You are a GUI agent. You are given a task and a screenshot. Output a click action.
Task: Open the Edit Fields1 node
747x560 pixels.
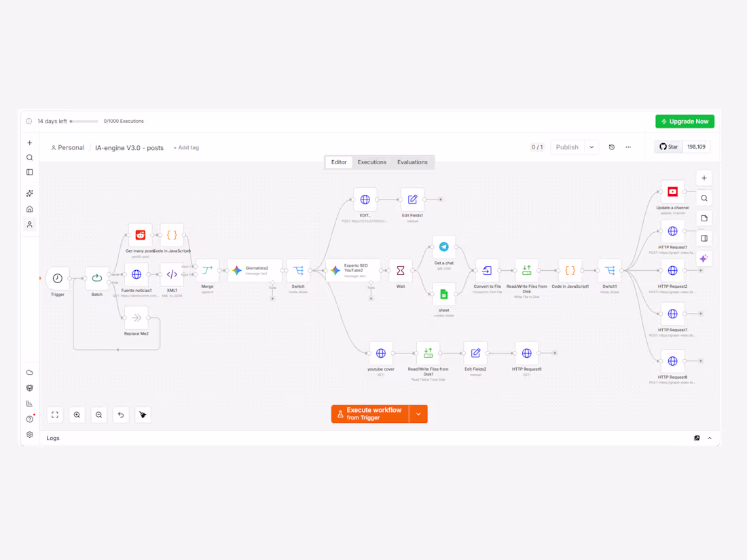[413, 200]
